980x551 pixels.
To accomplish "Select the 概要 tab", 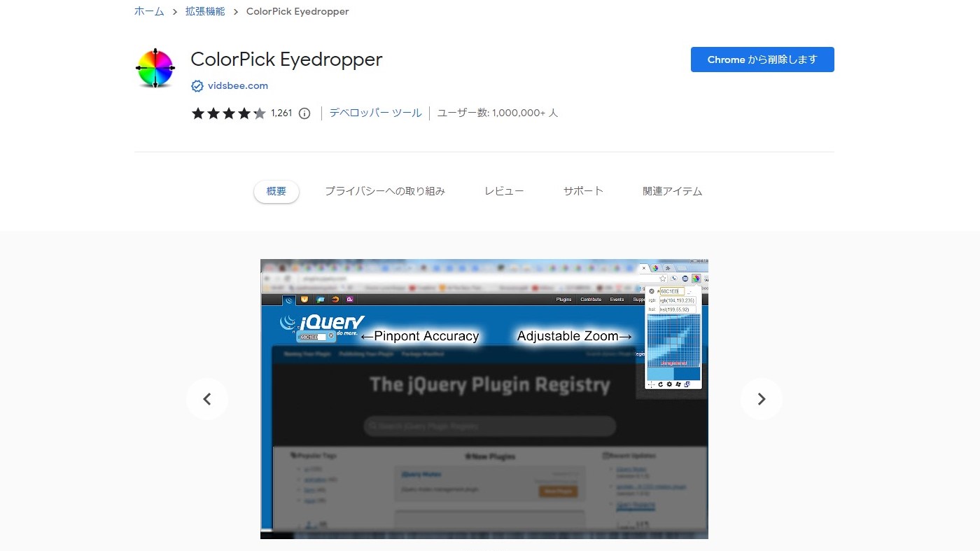I will [x=276, y=191].
